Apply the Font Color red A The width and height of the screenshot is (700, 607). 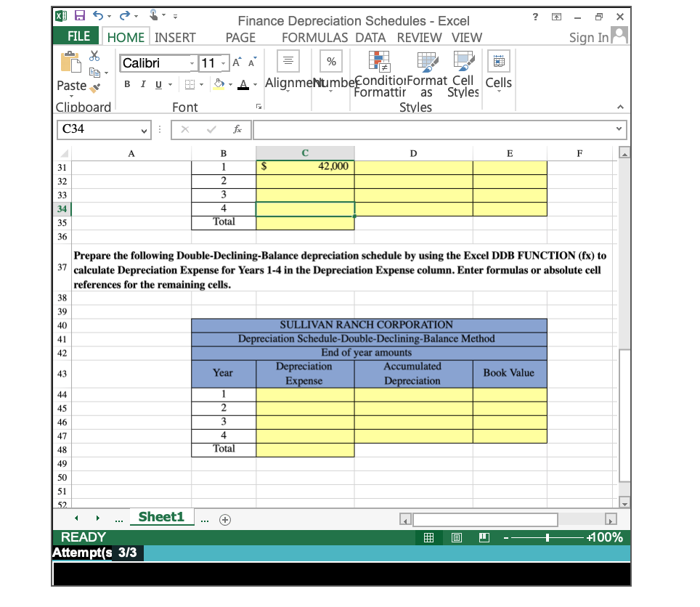[243, 84]
